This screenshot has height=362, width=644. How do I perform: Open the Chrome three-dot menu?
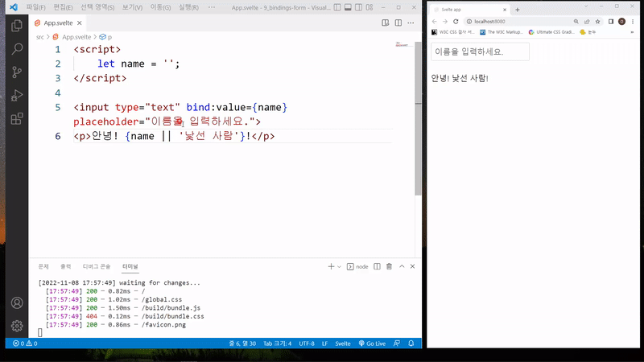(633, 22)
